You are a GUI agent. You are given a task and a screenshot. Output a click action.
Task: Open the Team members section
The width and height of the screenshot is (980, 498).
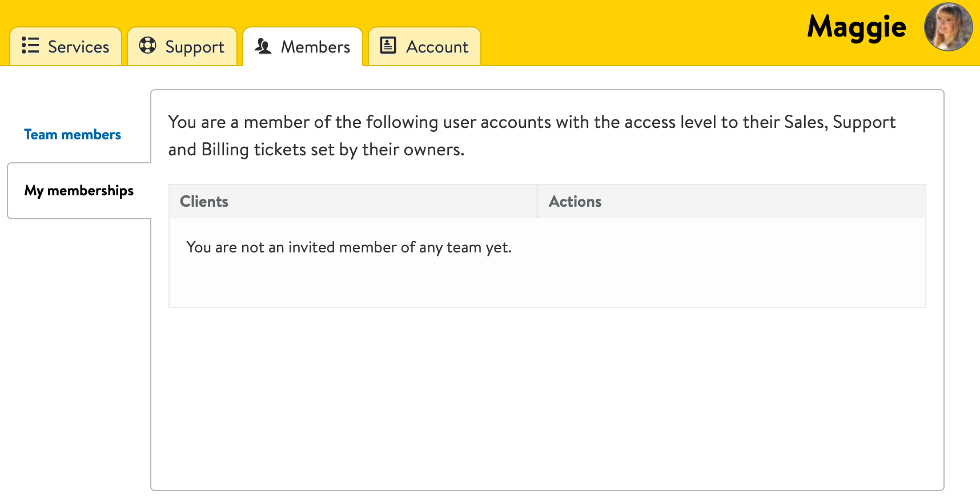point(73,135)
